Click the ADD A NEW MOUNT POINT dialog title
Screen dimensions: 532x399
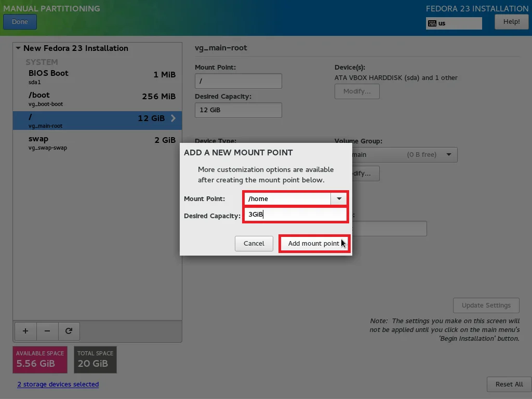point(238,153)
